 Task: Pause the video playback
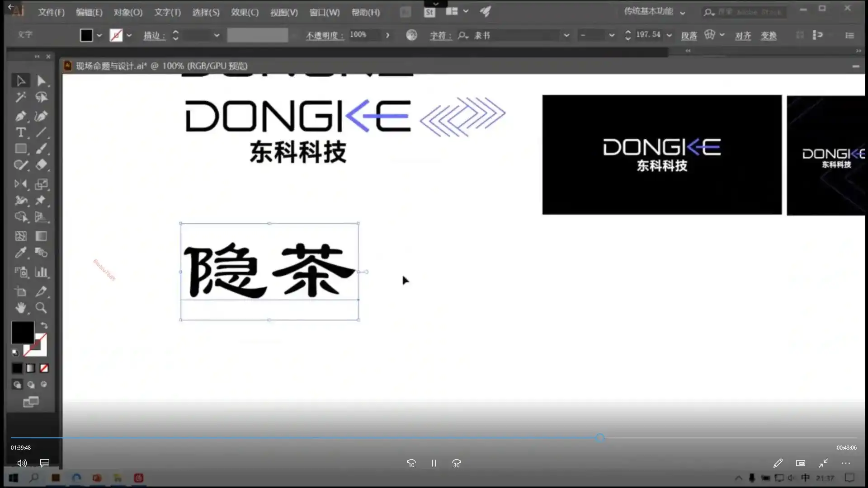434,463
